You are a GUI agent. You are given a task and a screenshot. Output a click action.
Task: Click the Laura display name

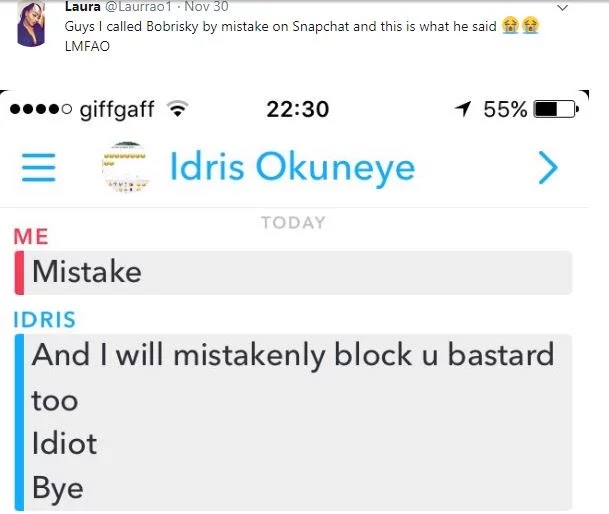click(x=83, y=6)
